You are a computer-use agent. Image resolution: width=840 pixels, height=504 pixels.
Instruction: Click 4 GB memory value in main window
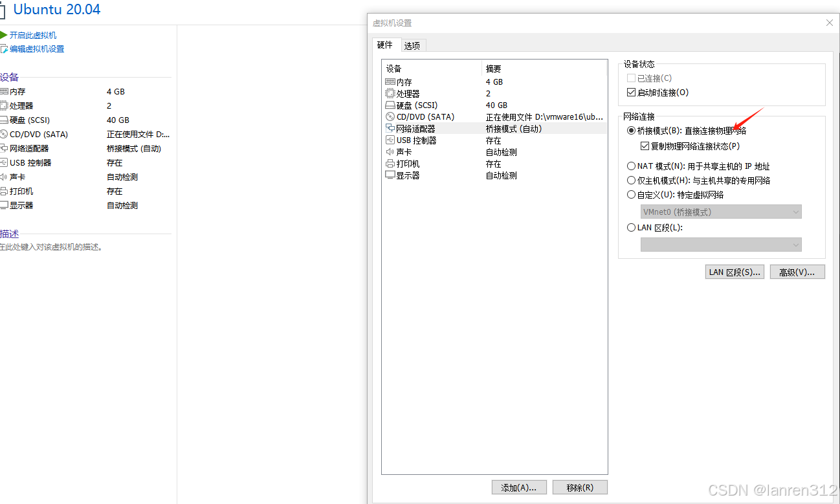click(116, 92)
